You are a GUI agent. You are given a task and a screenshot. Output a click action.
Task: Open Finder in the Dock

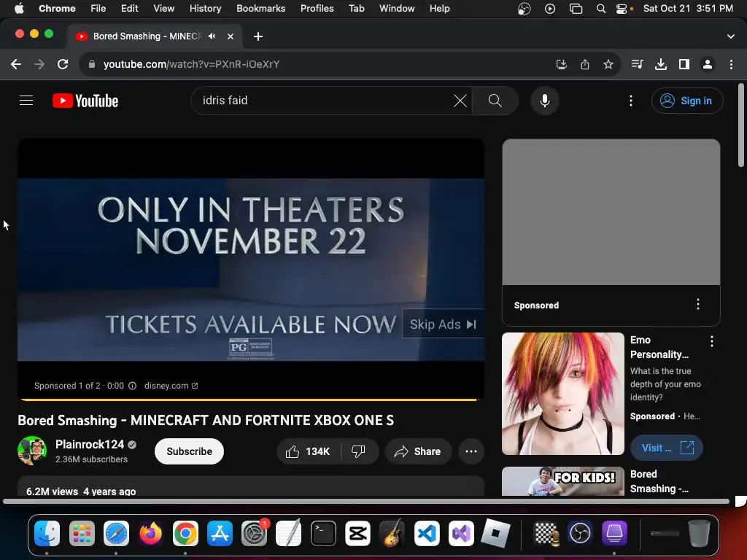coord(47,533)
